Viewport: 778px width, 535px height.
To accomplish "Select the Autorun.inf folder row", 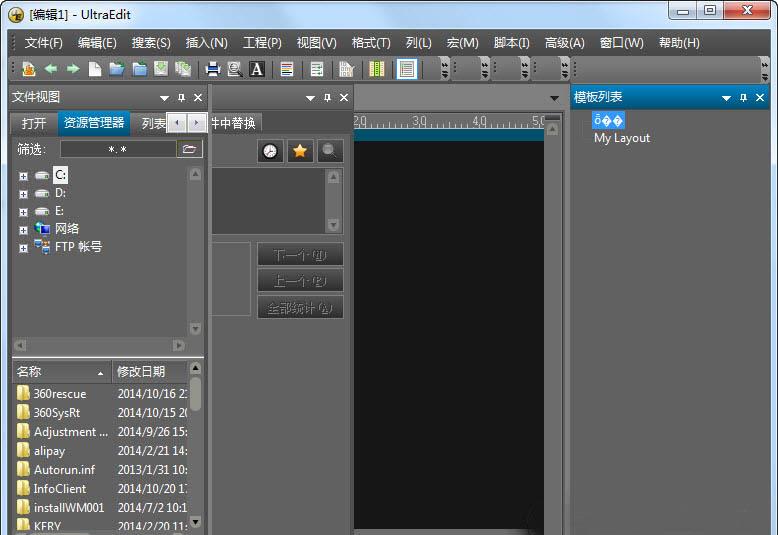I will (102, 469).
